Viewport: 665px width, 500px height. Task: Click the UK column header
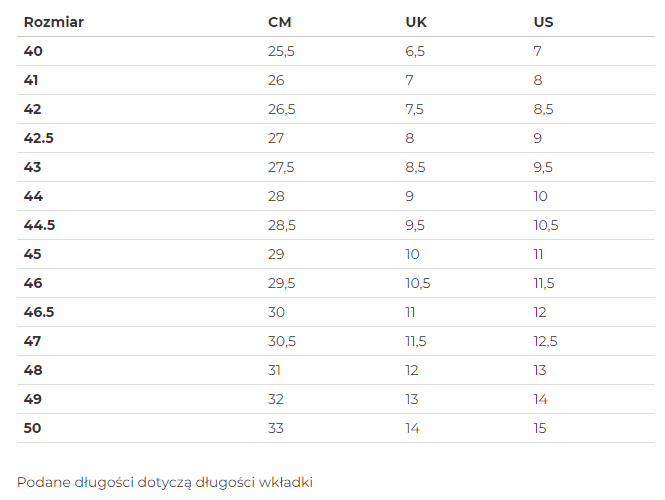pos(416,22)
